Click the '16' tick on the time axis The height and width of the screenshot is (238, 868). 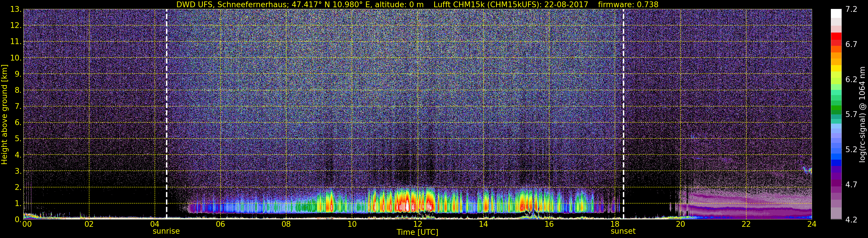[x=549, y=224]
